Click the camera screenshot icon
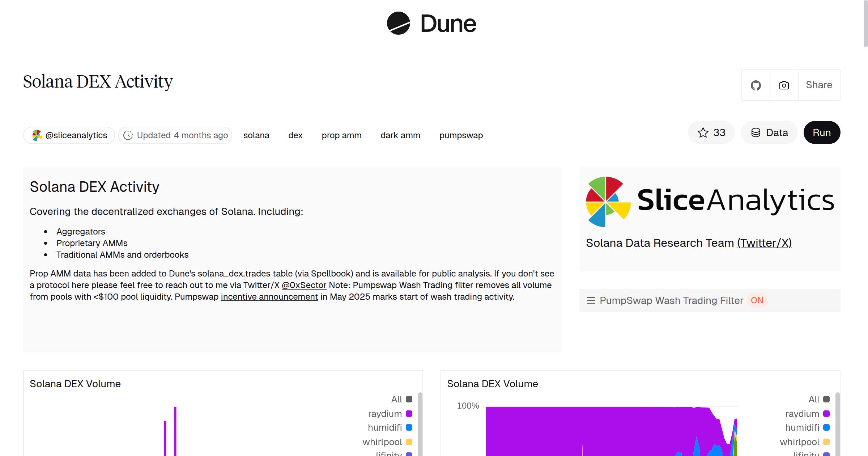This screenshot has height=456, width=868. pyautogui.click(x=784, y=85)
